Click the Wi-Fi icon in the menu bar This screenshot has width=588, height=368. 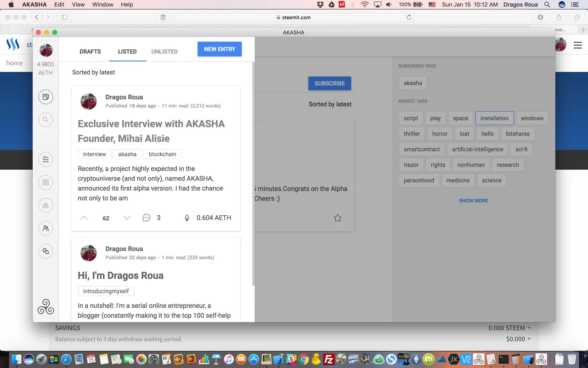tap(365, 5)
